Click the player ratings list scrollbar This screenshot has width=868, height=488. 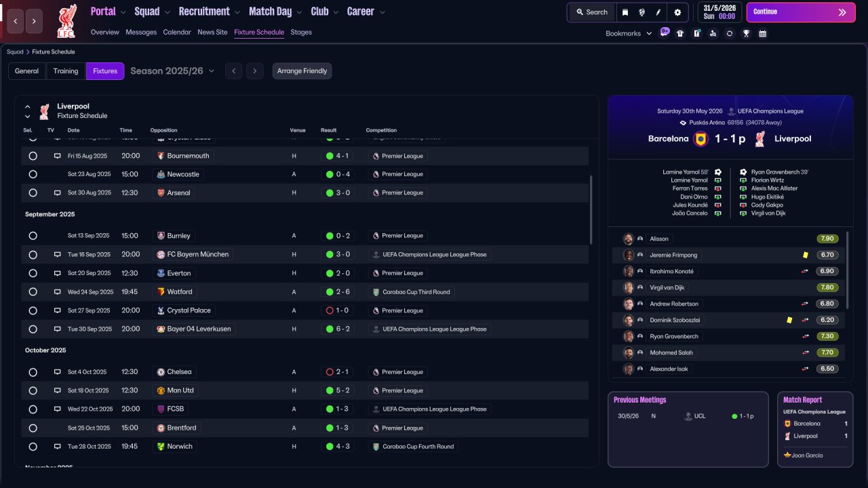click(847, 271)
